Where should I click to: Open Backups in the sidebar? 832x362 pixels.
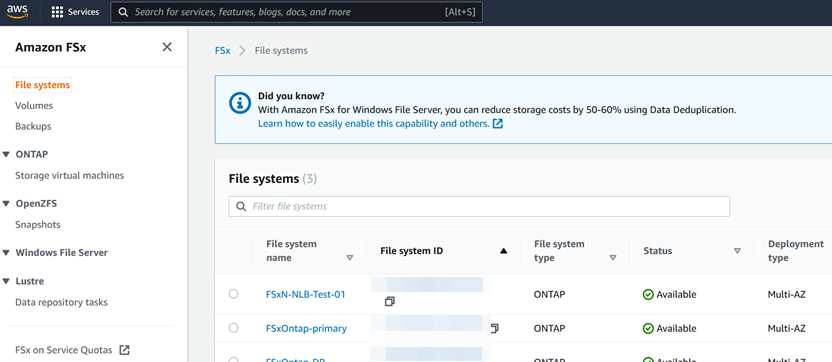33,126
